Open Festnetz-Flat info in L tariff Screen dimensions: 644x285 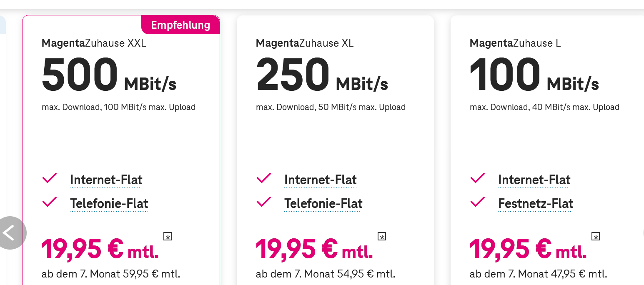[536, 204]
